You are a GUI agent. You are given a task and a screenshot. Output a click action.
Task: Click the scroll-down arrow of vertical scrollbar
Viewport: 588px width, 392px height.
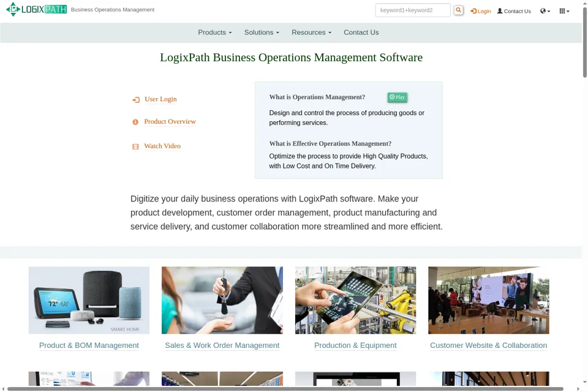(x=584, y=382)
